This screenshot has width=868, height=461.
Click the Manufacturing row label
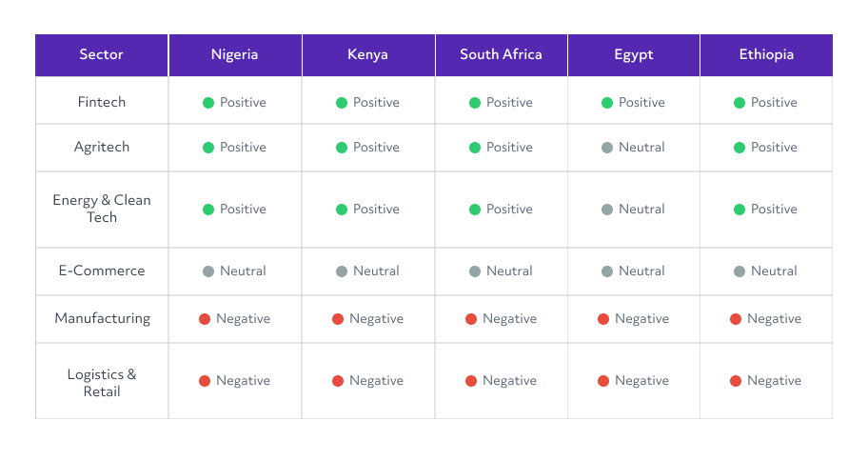[103, 318]
